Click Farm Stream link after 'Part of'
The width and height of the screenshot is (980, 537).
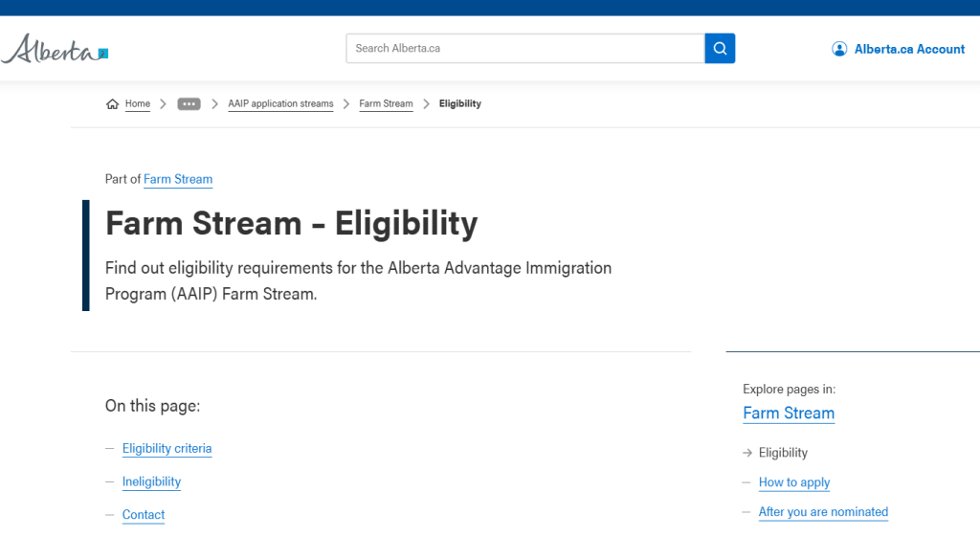pyautogui.click(x=178, y=179)
